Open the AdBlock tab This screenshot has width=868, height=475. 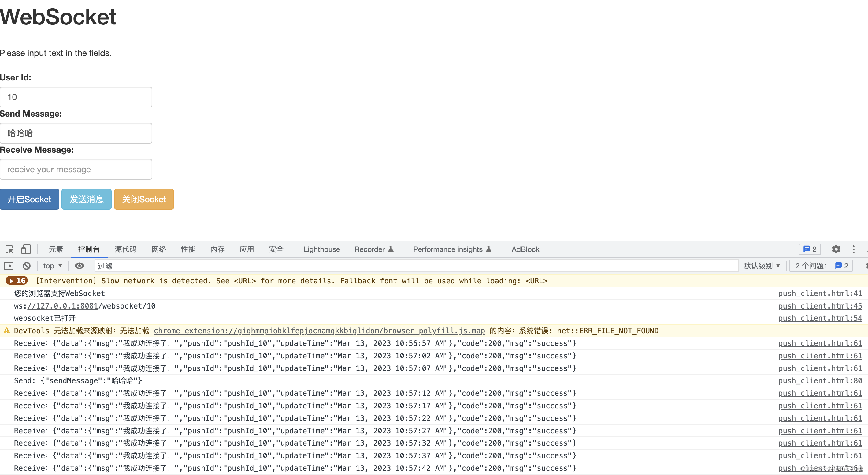click(525, 249)
